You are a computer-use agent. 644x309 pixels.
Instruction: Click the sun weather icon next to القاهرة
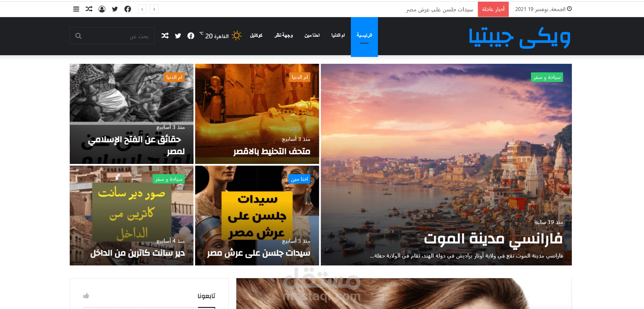tap(237, 35)
